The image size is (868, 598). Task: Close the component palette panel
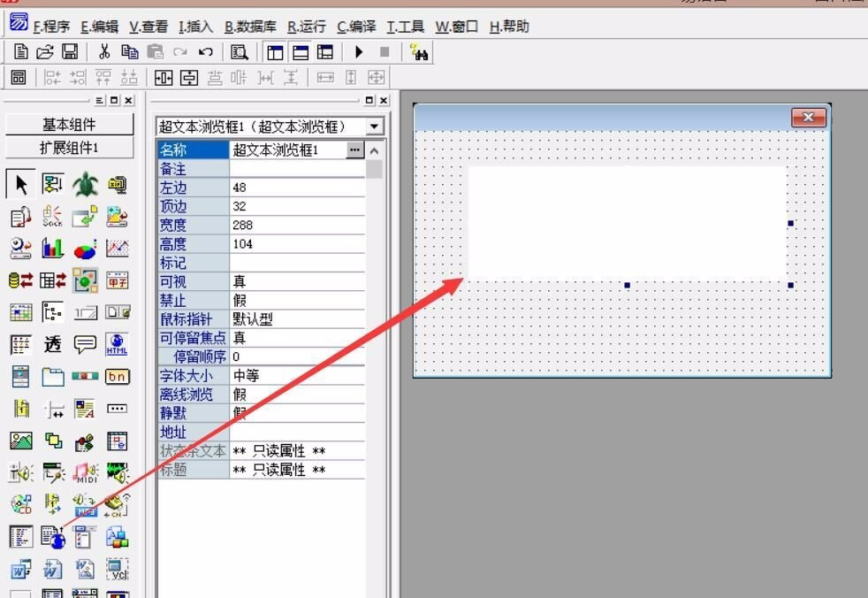click(x=128, y=100)
